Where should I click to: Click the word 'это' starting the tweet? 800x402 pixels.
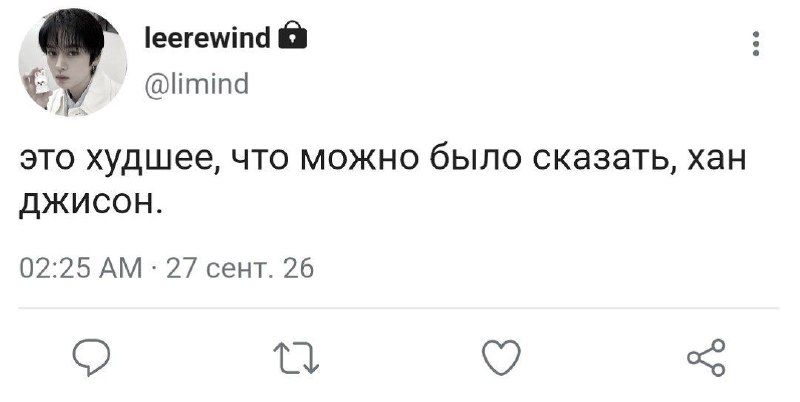[x=48, y=161]
